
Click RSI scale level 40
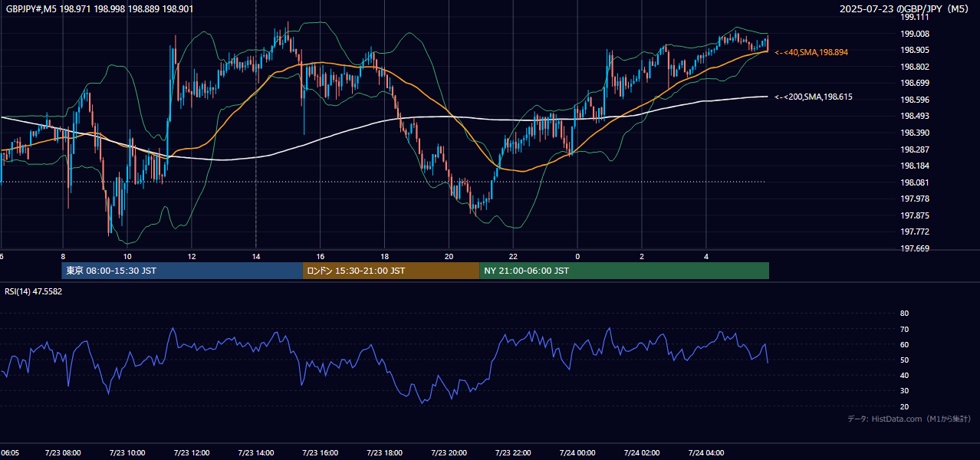tap(904, 376)
